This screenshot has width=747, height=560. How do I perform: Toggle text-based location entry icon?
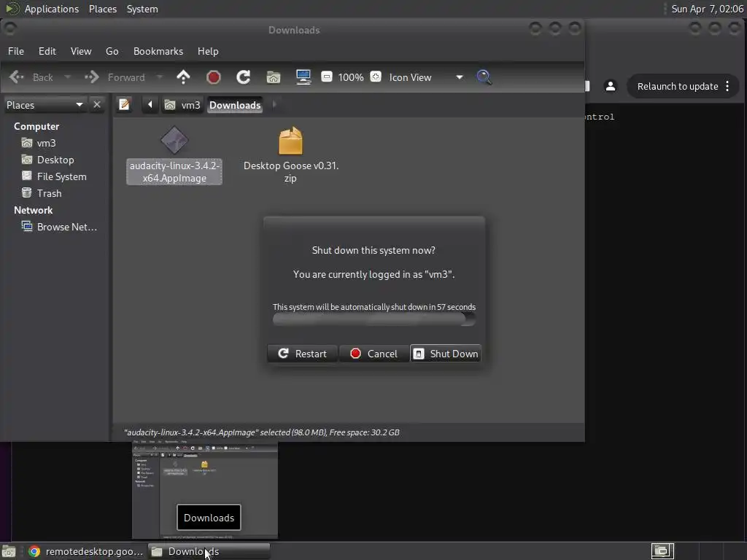(x=124, y=104)
